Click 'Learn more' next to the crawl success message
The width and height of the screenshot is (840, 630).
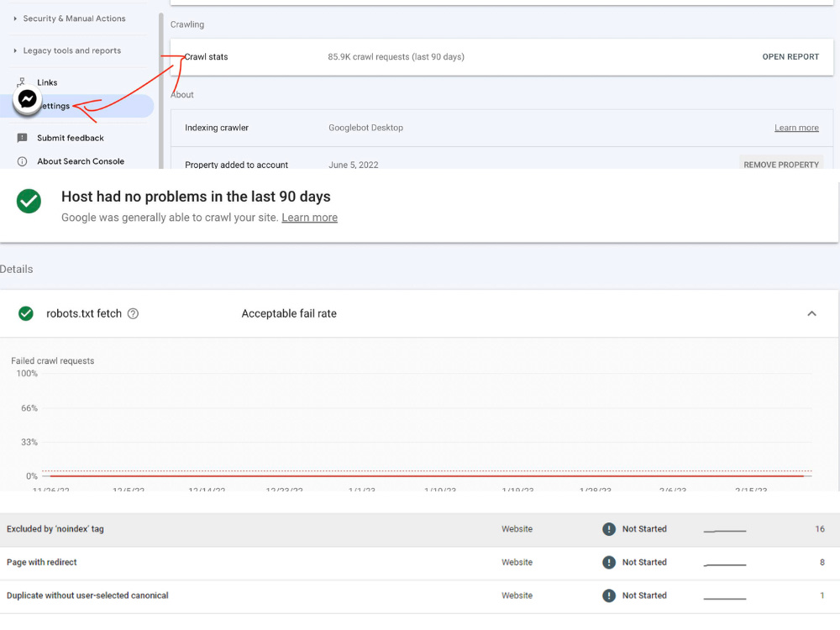tap(312, 217)
